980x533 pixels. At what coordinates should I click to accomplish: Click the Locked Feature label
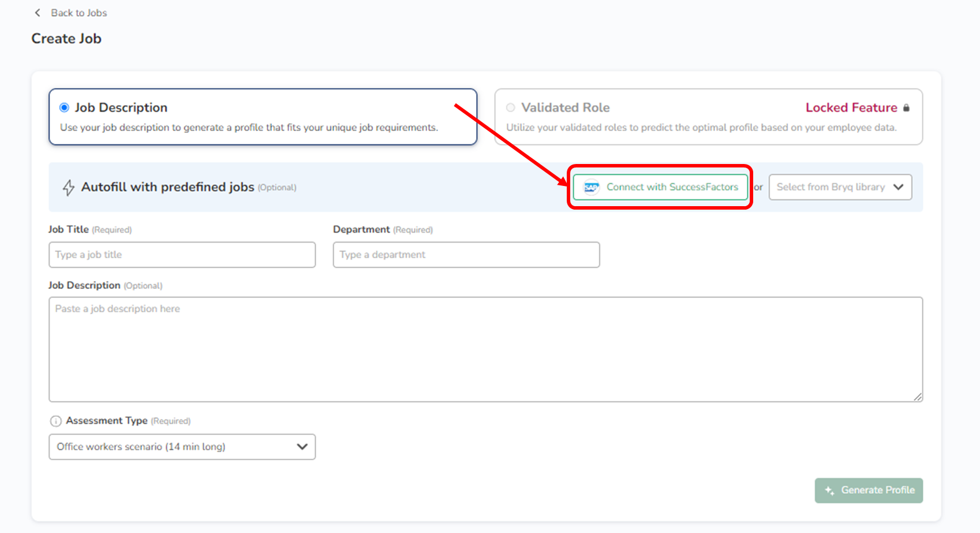click(851, 108)
